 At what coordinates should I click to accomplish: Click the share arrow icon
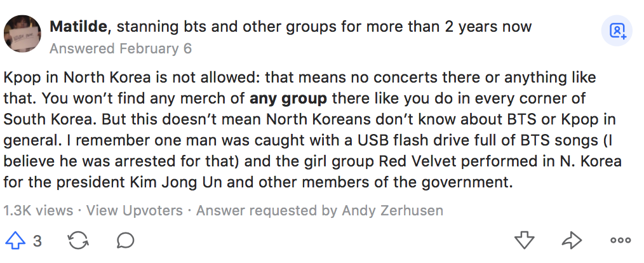(572, 241)
